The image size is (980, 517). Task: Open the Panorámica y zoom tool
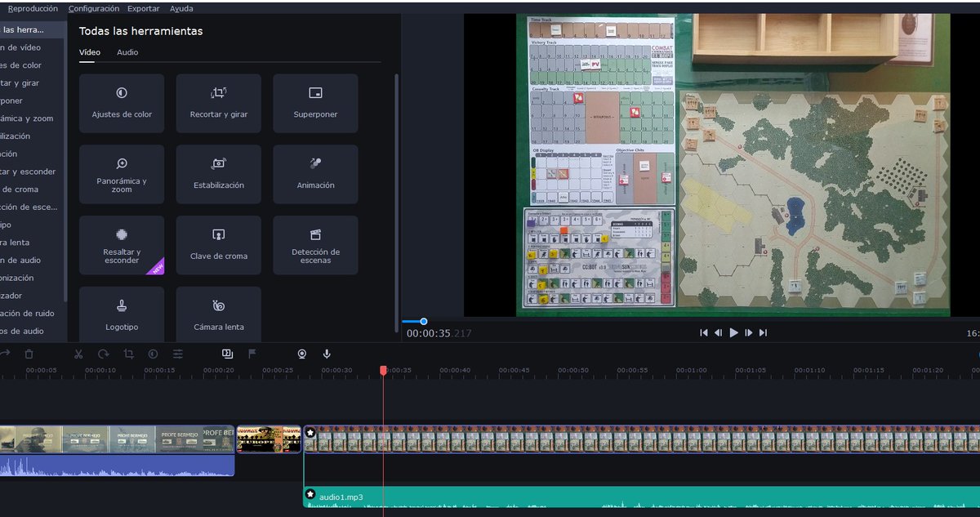[x=122, y=175]
